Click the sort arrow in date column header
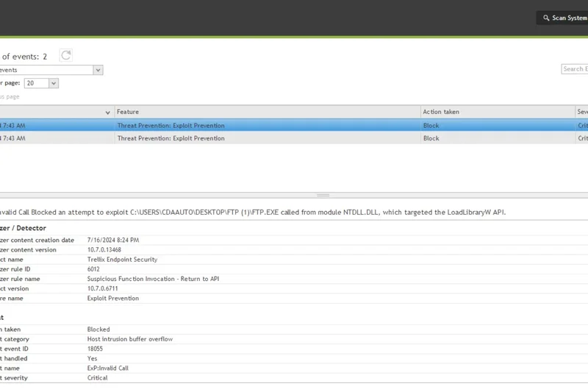The width and height of the screenshot is (588, 392). click(107, 113)
